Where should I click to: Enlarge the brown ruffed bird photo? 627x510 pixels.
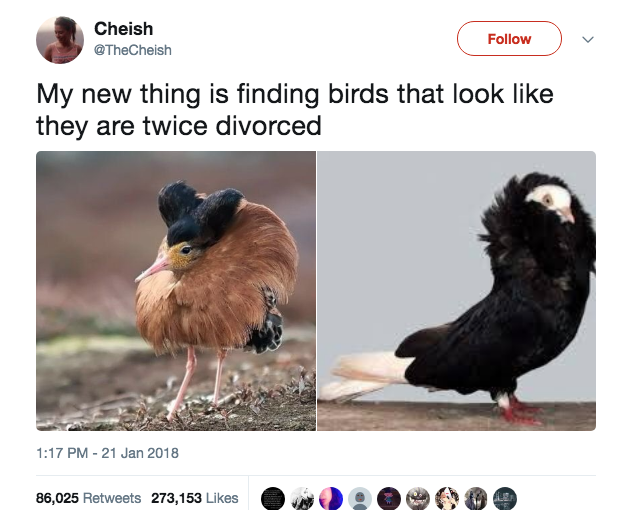tap(176, 291)
